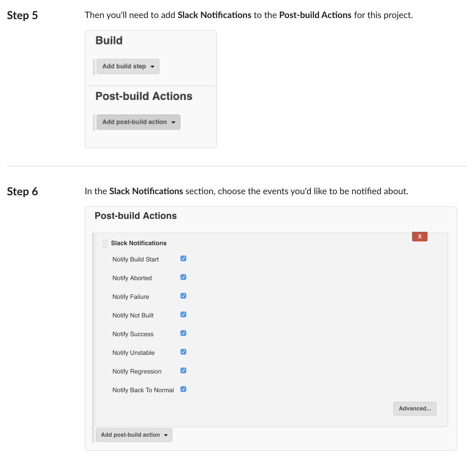
Task: Disable the Notify Regression checkbox
Action: tap(183, 371)
